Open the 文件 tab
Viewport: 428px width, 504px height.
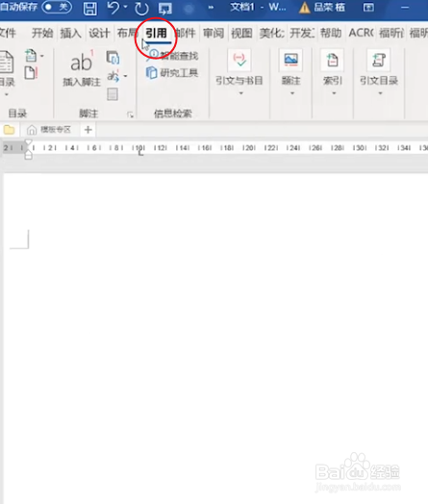coord(8,33)
